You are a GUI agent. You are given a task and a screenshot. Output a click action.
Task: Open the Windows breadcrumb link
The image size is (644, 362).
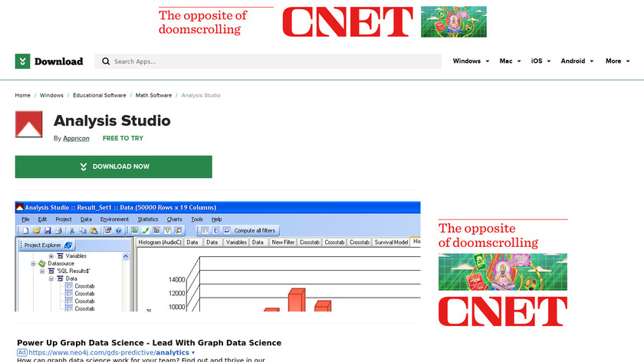coord(51,95)
